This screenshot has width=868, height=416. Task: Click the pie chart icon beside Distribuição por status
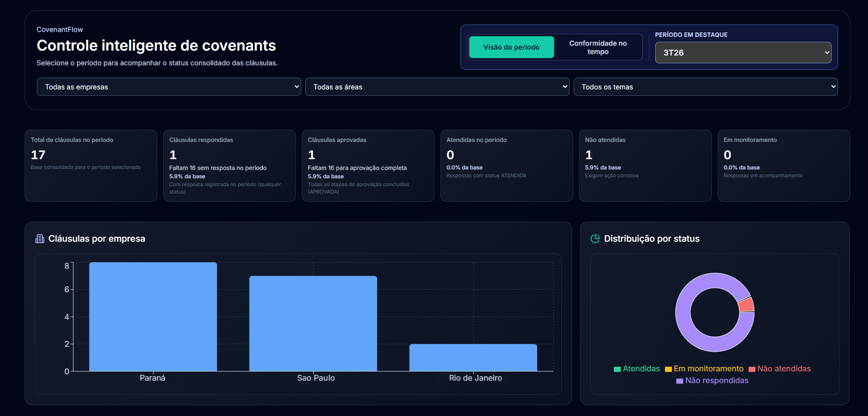[595, 239]
